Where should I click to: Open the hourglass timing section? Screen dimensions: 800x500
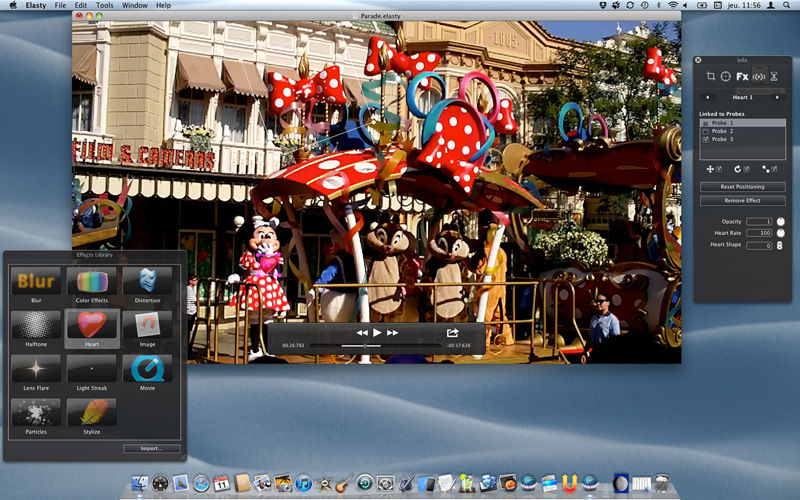tap(774, 77)
